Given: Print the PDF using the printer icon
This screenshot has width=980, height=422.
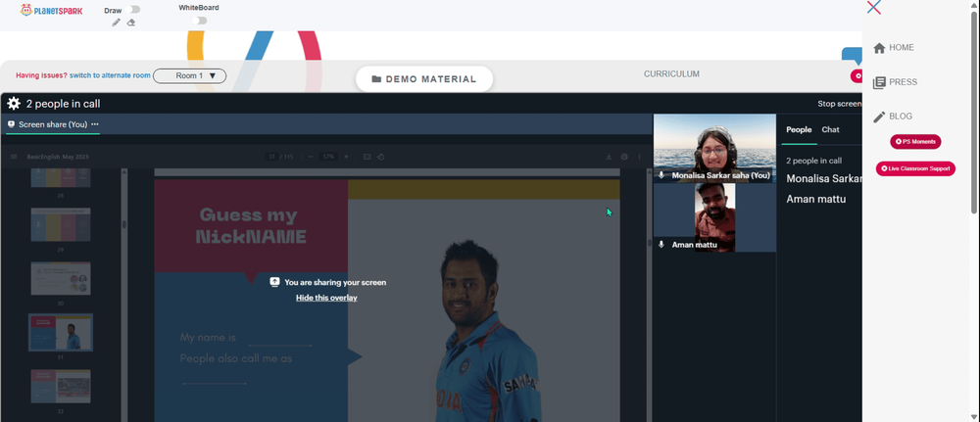Looking at the screenshot, I should pos(623,157).
